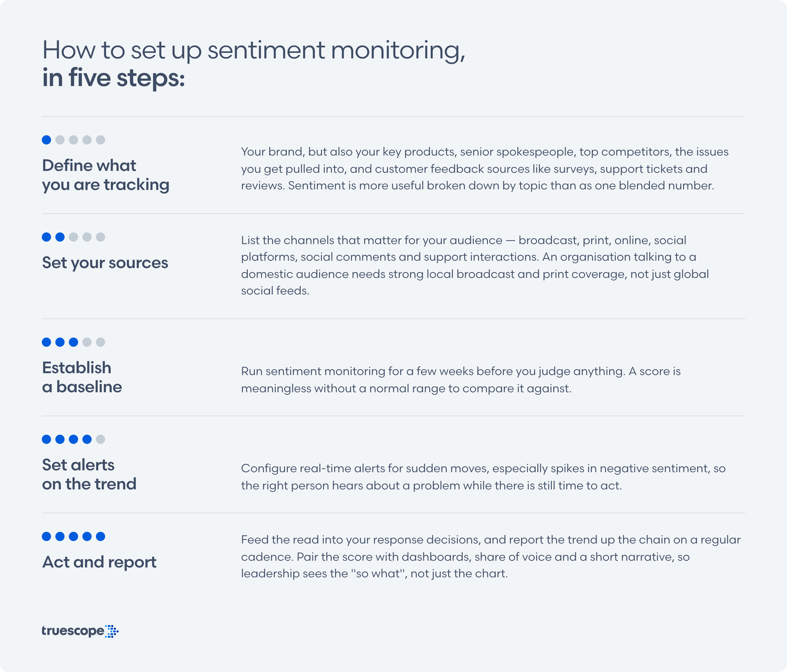Click the Establish a baseline heading
Screen dimensions: 787x672
(82, 377)
